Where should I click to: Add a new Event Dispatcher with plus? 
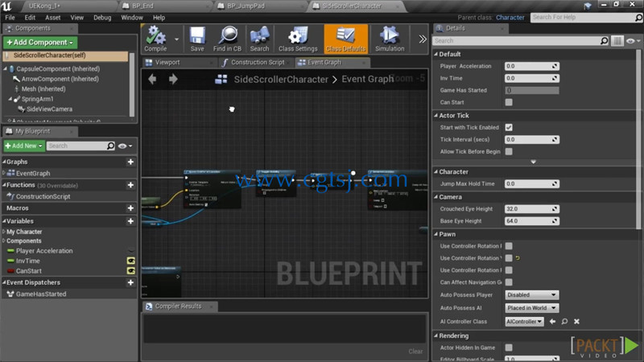point(130,282)
